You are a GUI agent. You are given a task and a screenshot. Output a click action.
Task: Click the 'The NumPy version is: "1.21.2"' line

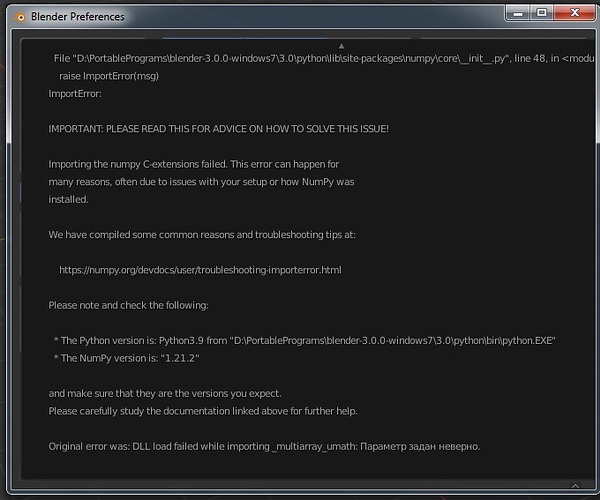pos(127,358)
